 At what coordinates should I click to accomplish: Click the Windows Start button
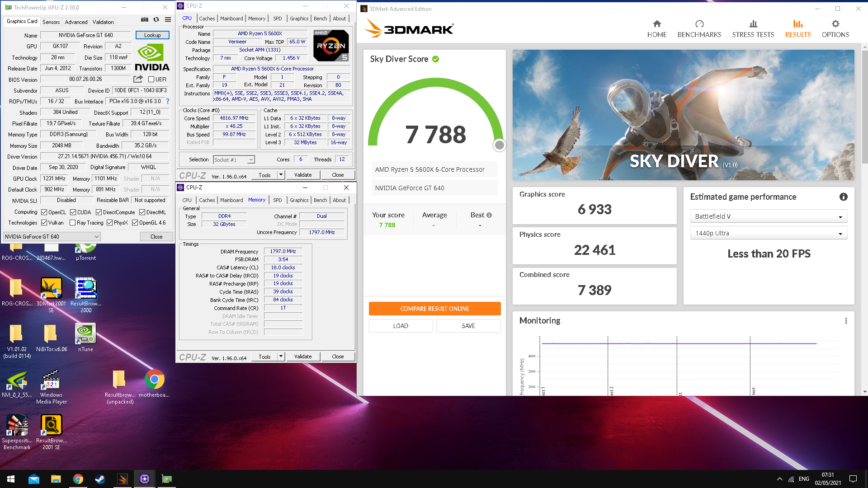11,479
